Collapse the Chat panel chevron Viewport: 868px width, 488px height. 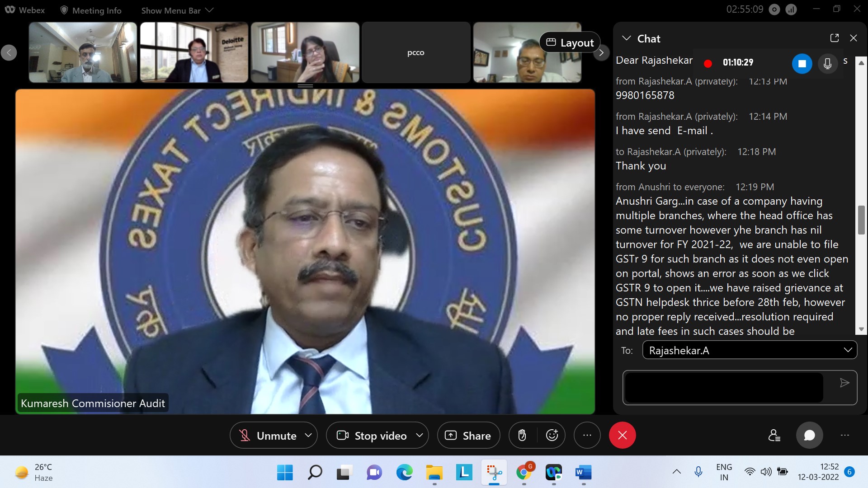[627, 38]
